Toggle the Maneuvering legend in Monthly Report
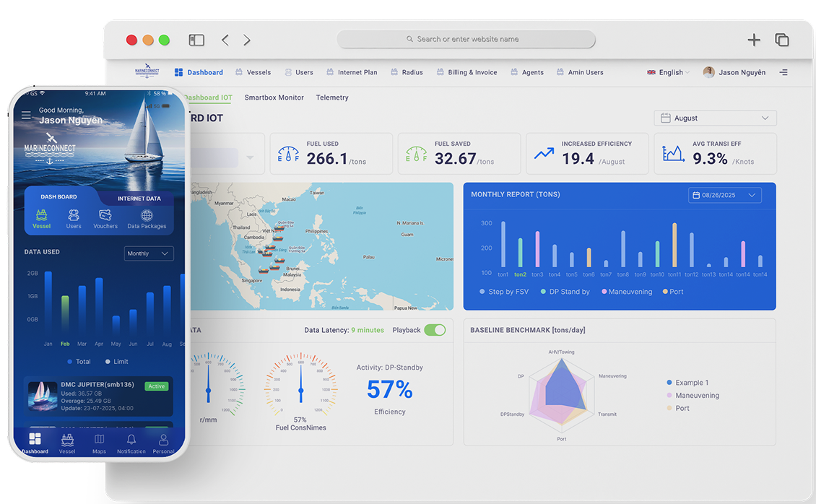The width and height of the screenshot is (816, 504). coord(625,292)
